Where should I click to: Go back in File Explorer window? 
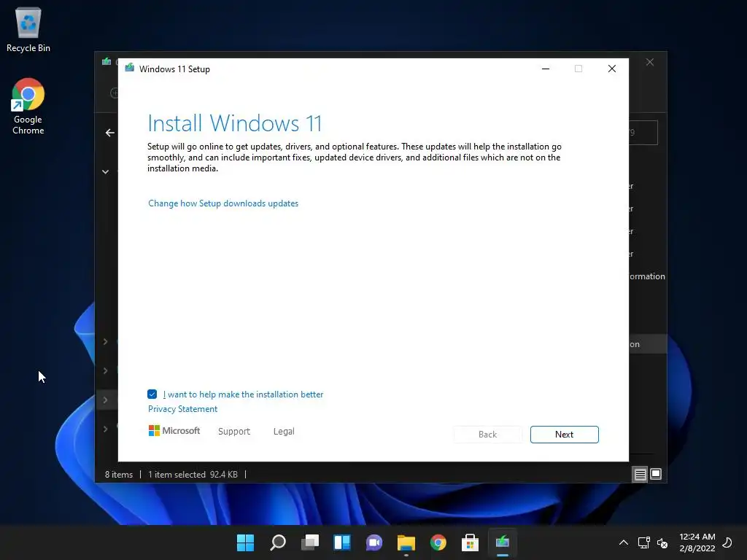tap(110, 133)
